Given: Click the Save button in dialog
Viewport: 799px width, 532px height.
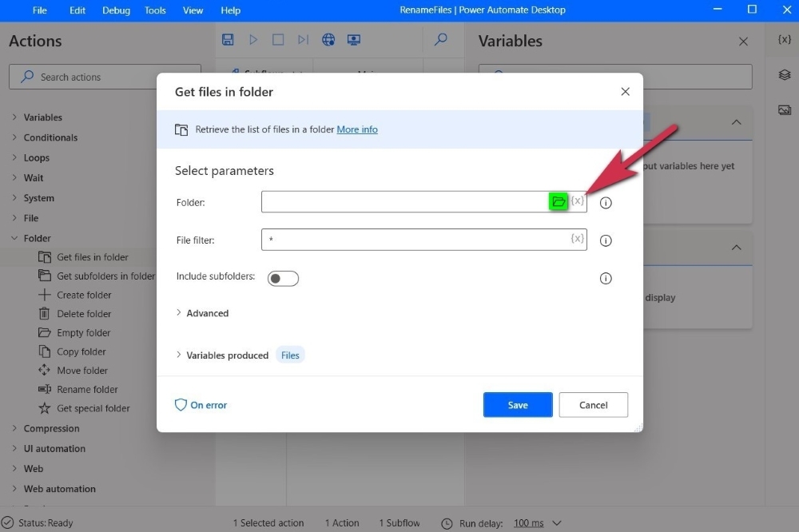Looking at the screenshot, I should tap(517, 405).
